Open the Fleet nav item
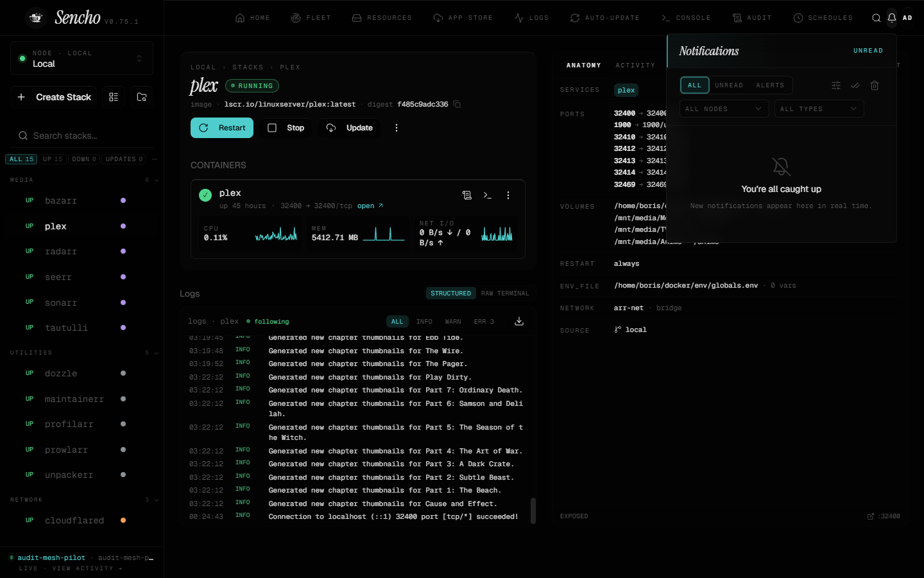 (x=311, y=18)
